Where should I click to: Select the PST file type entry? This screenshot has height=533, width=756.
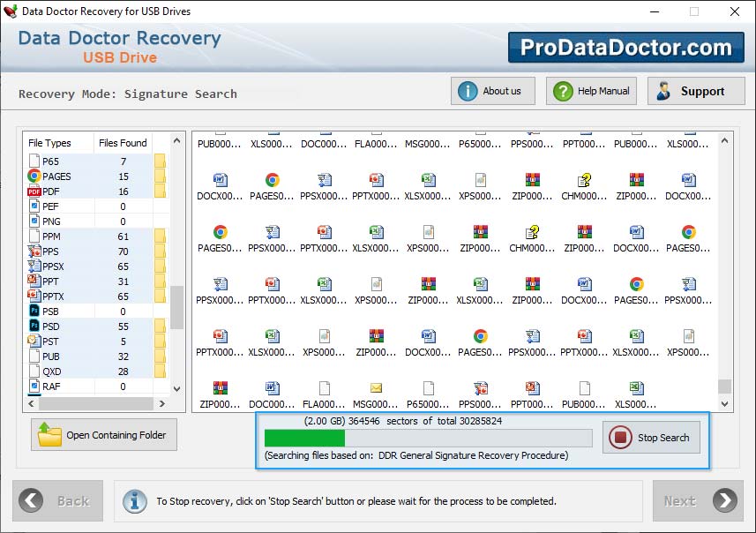point(51,342)
